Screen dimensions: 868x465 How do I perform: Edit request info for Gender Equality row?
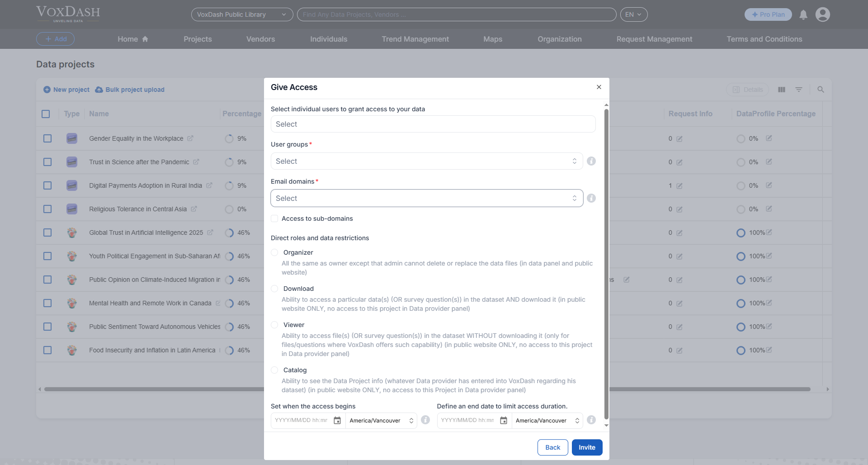[679, 139]
